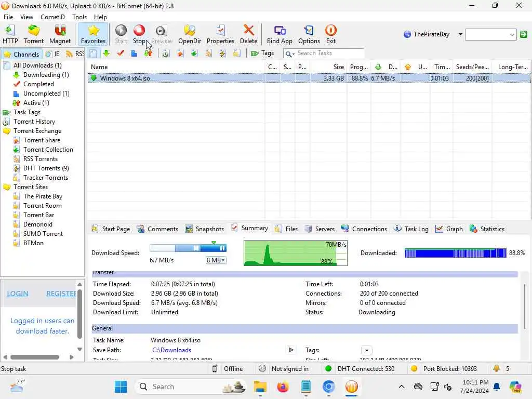Screen dimensions: 532x399
Task: Open task Properties from the toolbar
Action: click(x=220, y=34)
